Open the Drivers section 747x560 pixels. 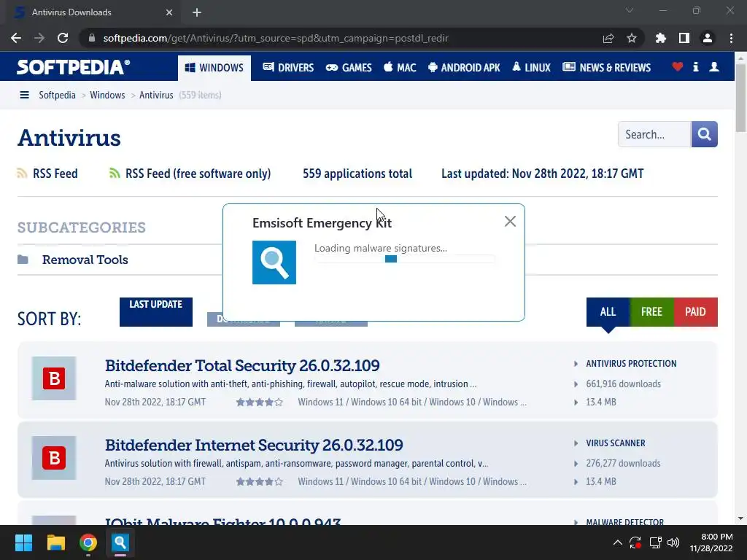point(287,68)
